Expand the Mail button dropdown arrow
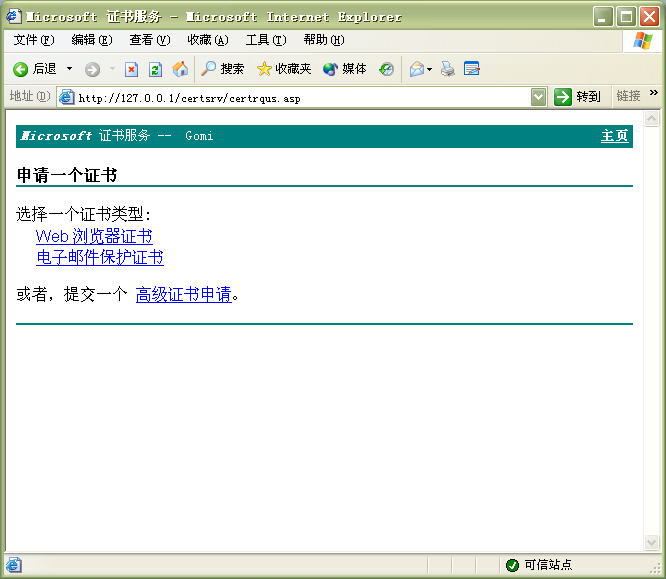This screenshot has width=666, height=579. click(429, 69)
